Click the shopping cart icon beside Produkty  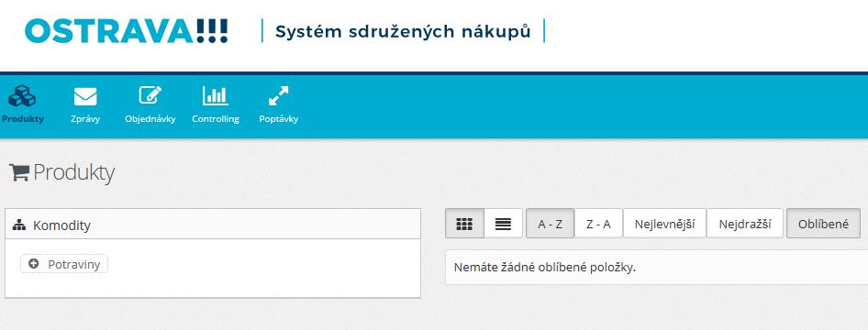pyautogui.click(x=19, y=172)
